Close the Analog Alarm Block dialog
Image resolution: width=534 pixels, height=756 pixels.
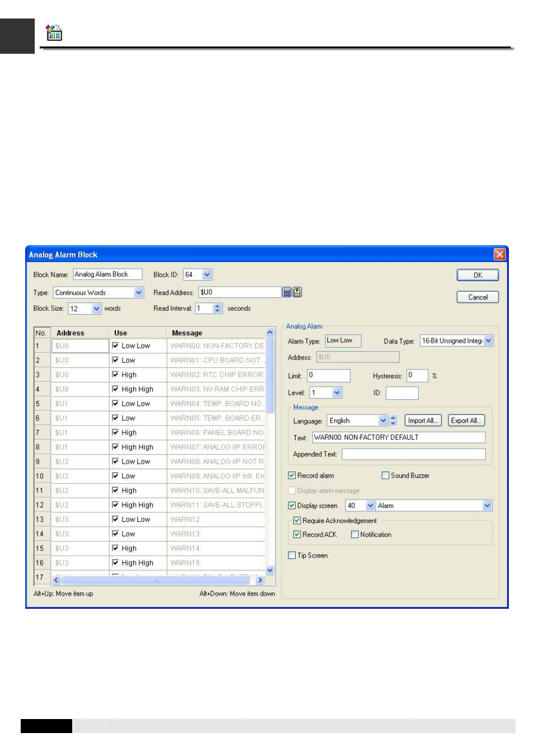499,255
